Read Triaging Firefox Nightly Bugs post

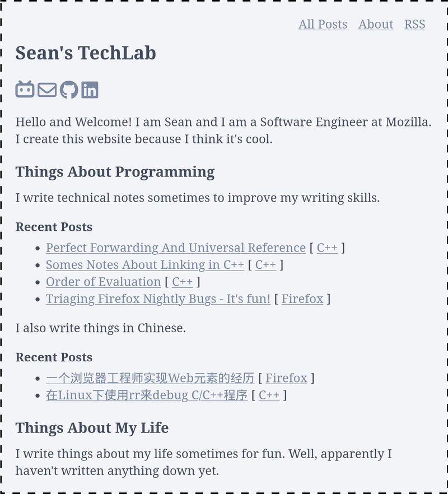pyautogui.click(x=158, y=299)
